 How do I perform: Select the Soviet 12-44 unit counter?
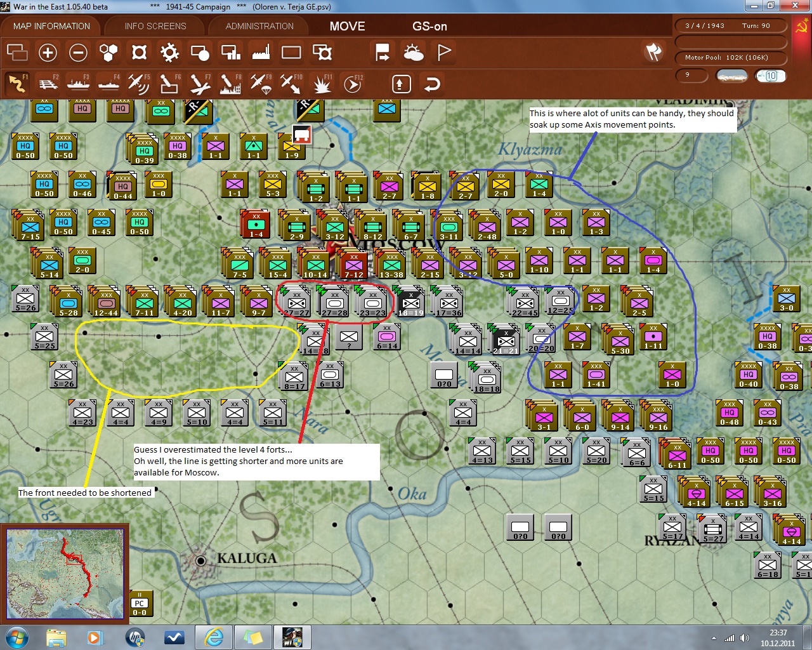pos(106,302)
